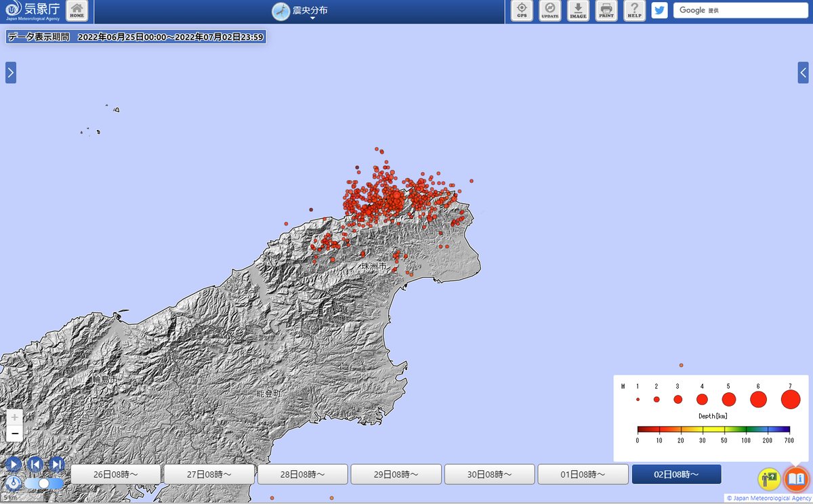
Task: Expand the right side panel chevron
Action: [x=803, y=72]
